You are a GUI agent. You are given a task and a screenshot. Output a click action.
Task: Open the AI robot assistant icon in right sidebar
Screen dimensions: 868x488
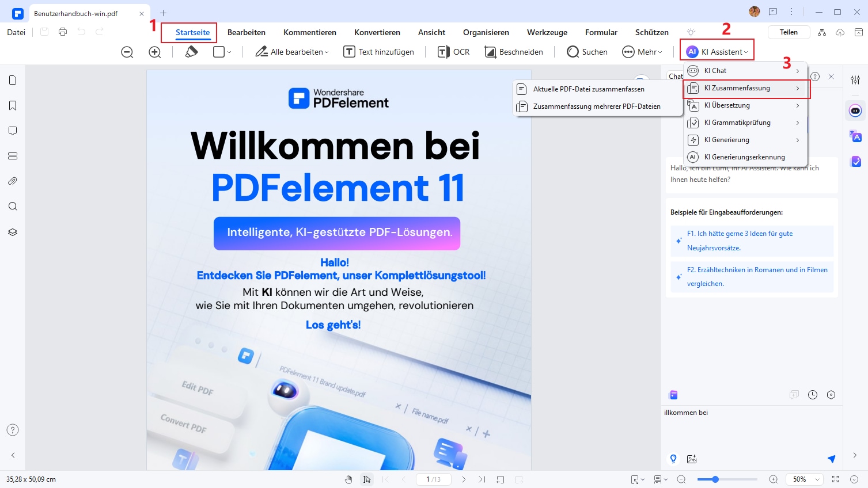tap(855, 110)
